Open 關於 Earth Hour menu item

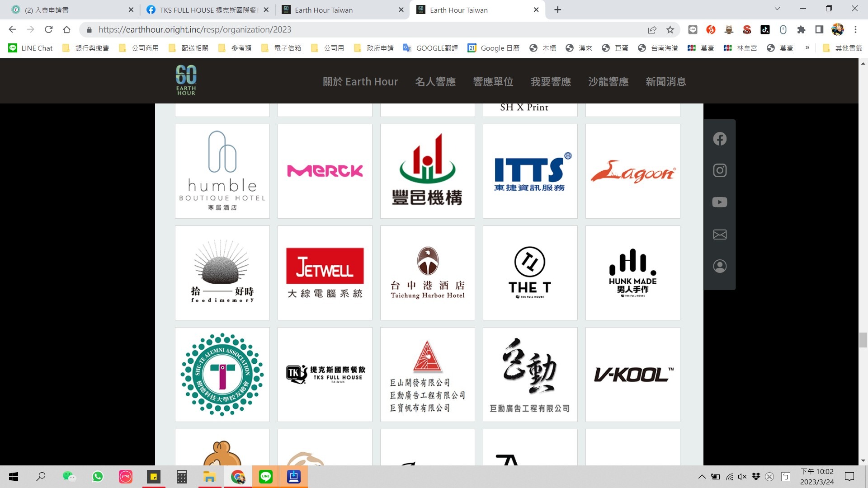point(360,82)
